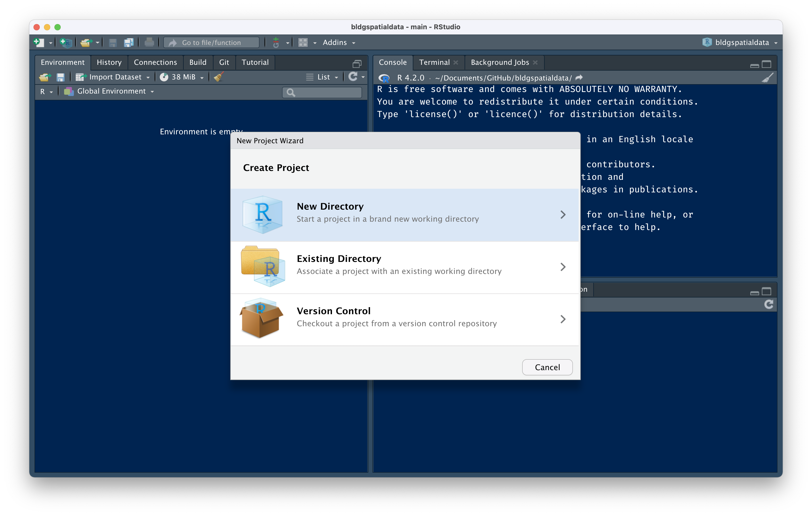The image size is (812, 516).
Task: Expand the Import Dataset dropdown
Action: pyautogui.click(x=148, y=77)
